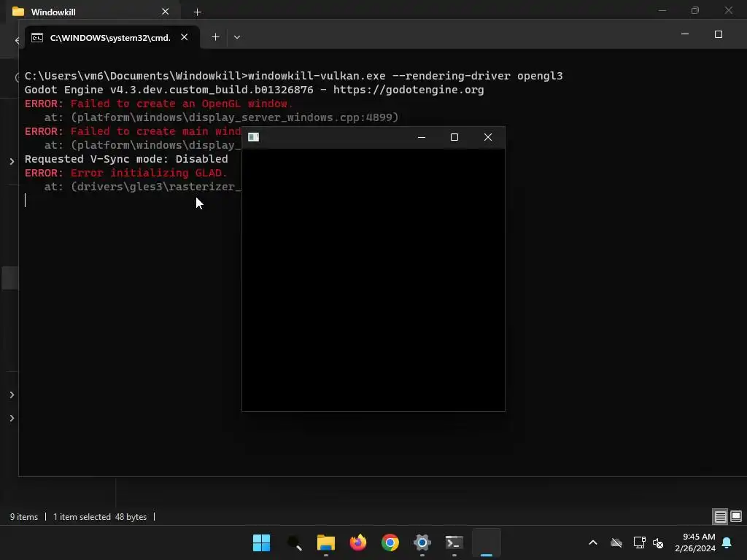
Task: Minimize the black game window
Action: [x=421, y=137]
